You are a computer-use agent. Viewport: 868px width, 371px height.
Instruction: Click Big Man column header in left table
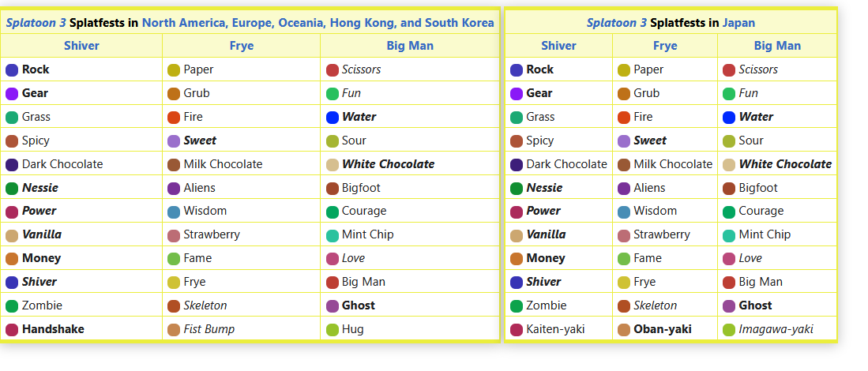point(410,46)
